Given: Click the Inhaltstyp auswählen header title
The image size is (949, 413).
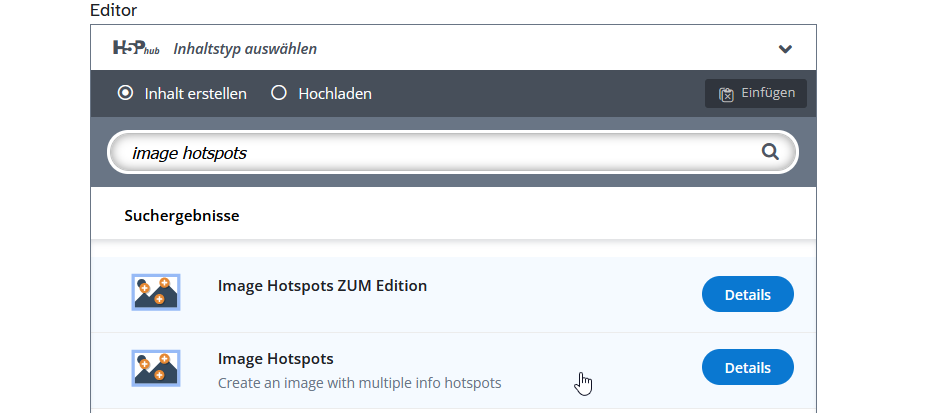Looking at the screenshot, I should (x=246, y=48).
